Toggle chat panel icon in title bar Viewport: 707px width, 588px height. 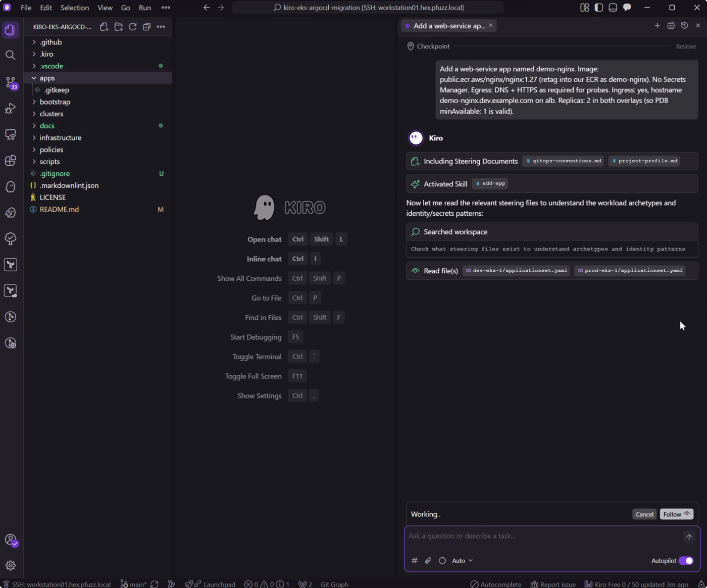(627, 8)
